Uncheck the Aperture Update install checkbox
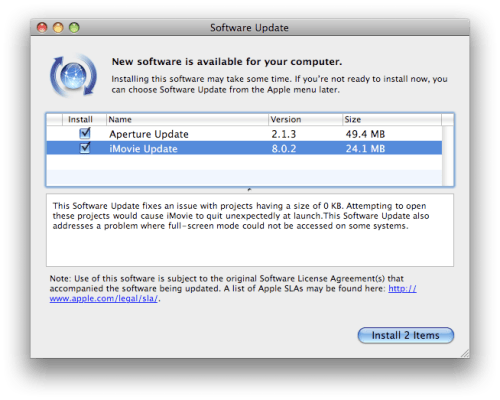This screenshot has width=500, height=400. pyautogui.click(x=85, y=133)
